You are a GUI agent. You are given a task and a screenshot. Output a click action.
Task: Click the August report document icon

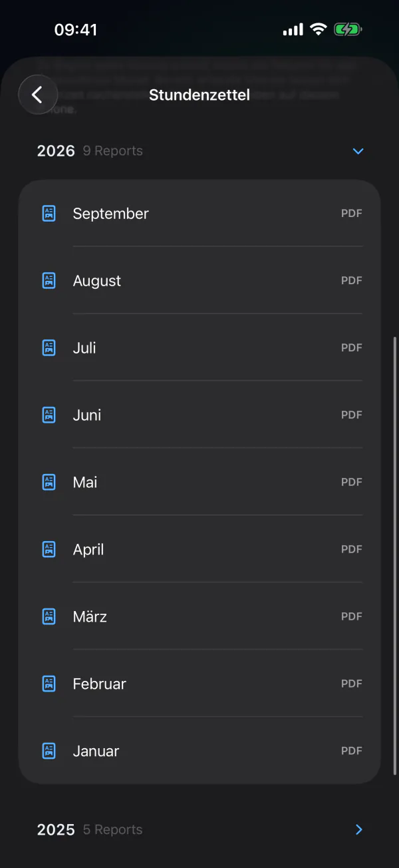click(49, 281)
